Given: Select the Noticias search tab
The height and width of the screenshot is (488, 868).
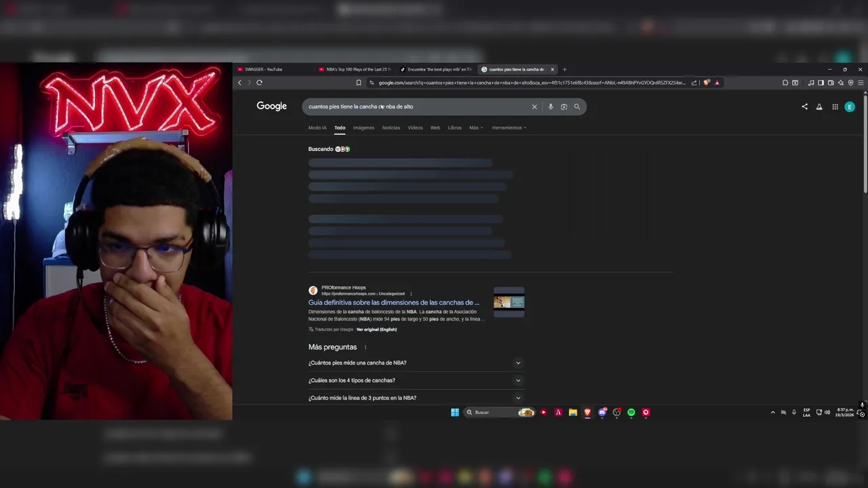Looking at the screenshot, I should pos(391,127).
